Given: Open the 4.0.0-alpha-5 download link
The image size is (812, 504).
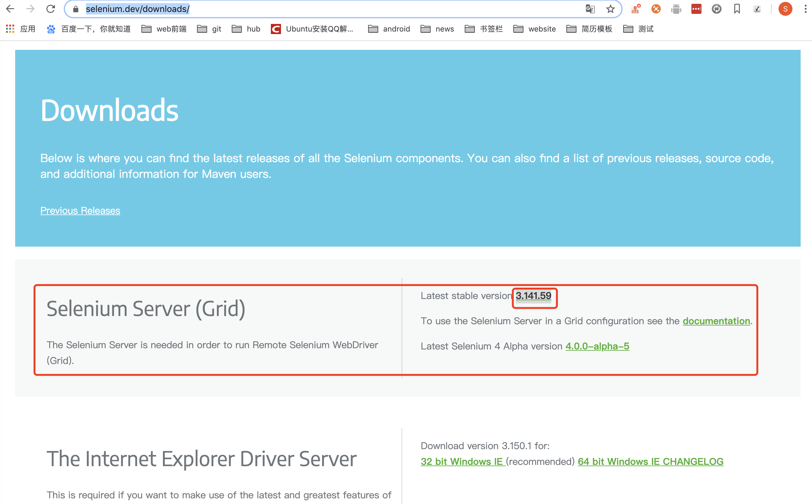Looking at the screenshot, I should pos(597,346).
